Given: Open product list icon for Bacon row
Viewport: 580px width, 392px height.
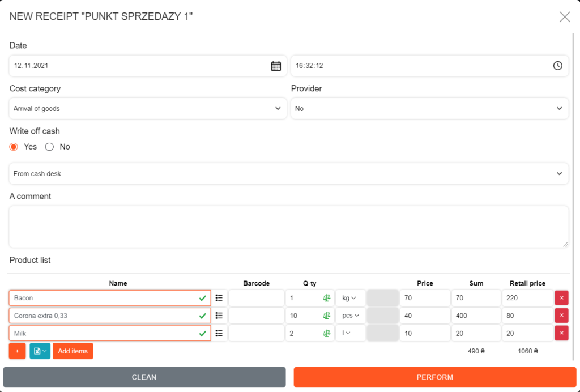Looking at the screenshot, I should click(219, 298).
